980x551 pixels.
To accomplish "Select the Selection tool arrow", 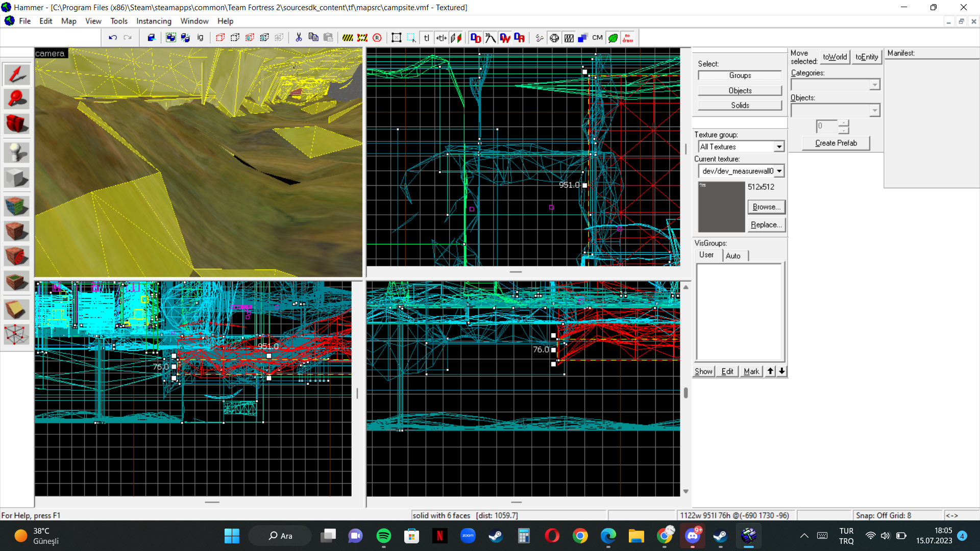I will 17,74.
